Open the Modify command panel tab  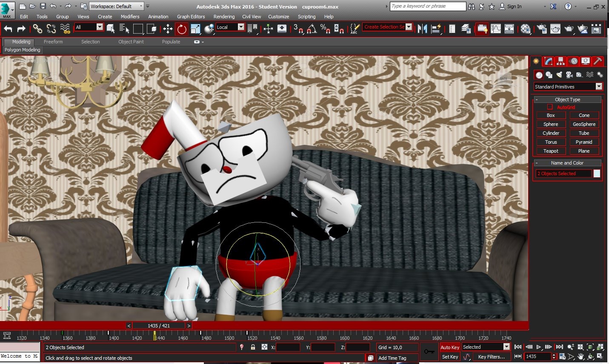(x=549, y=61)
